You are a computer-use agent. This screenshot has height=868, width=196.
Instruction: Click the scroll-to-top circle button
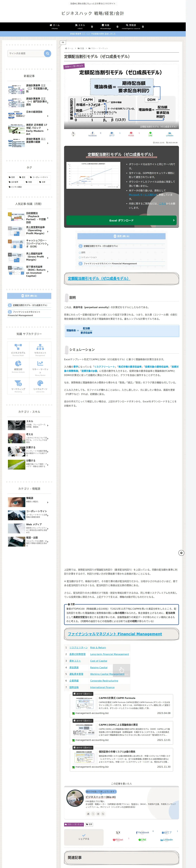pyautogui.click(x=181, y=553)
